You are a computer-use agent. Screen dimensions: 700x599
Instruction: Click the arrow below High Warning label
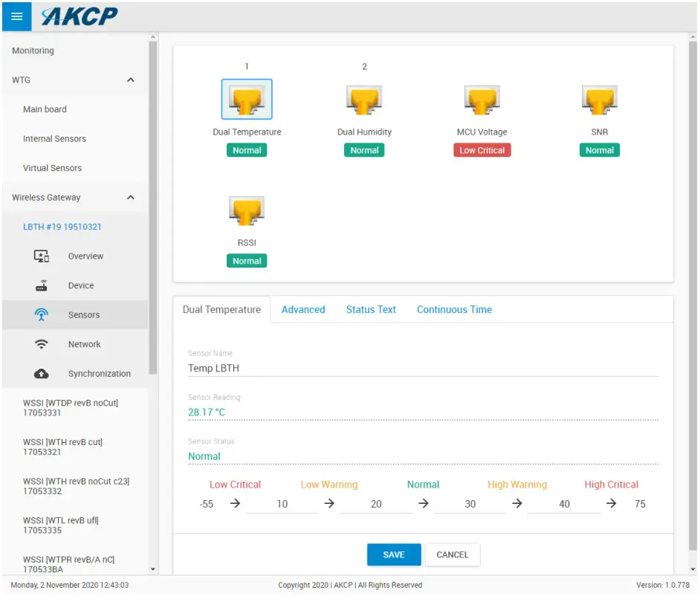pyautogui.click(x=517, y=503)
